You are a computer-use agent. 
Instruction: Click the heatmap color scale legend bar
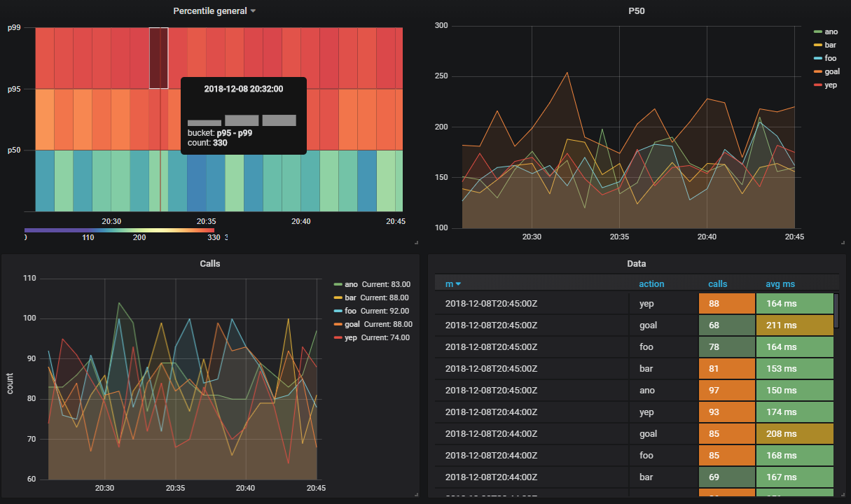(x=119, y=230)
